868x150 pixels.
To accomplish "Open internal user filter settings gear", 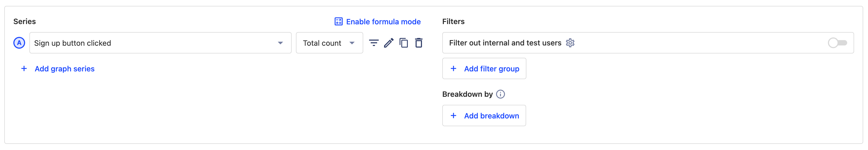I will point(570,43).
